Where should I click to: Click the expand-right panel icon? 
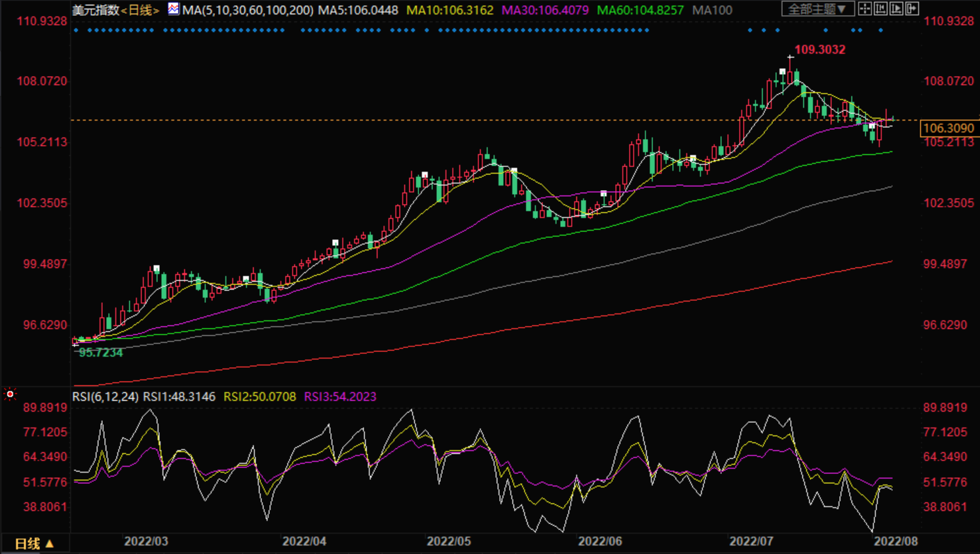(x=912, y=9)
